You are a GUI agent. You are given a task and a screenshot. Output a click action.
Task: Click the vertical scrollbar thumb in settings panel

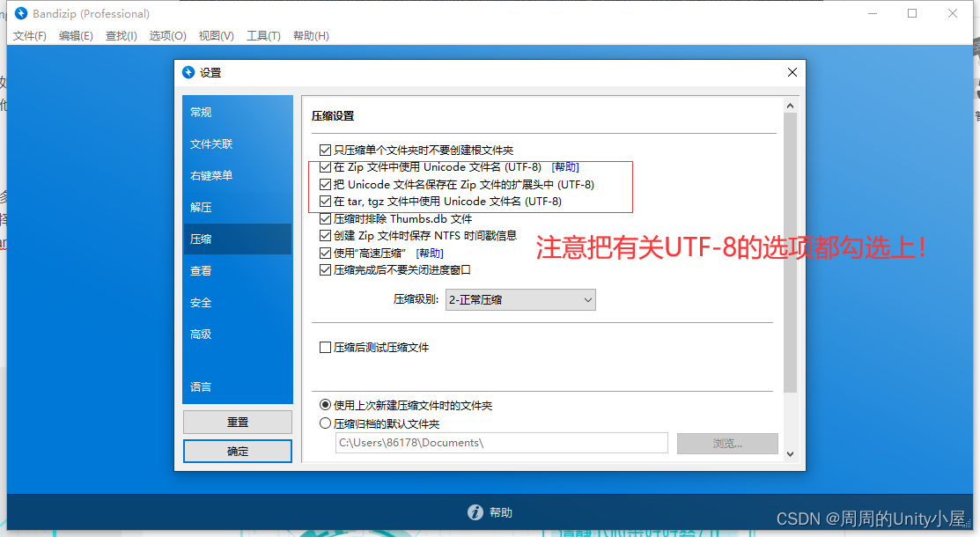pyautogui.click(x=790, y=253)
